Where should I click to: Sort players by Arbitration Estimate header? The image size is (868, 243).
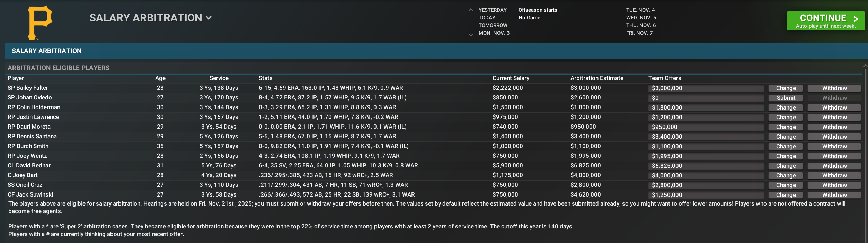pyautogui.click(x=596, y=78)
